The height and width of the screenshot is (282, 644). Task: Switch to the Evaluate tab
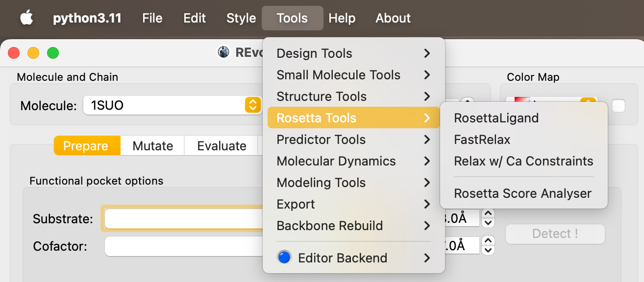[222, 146]
